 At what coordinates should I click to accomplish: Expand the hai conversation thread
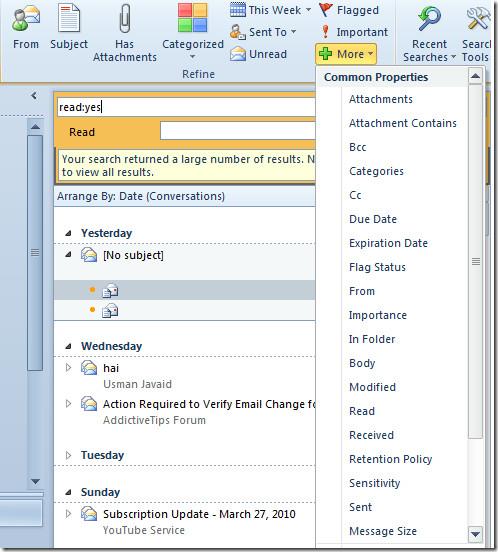(68, 368)
